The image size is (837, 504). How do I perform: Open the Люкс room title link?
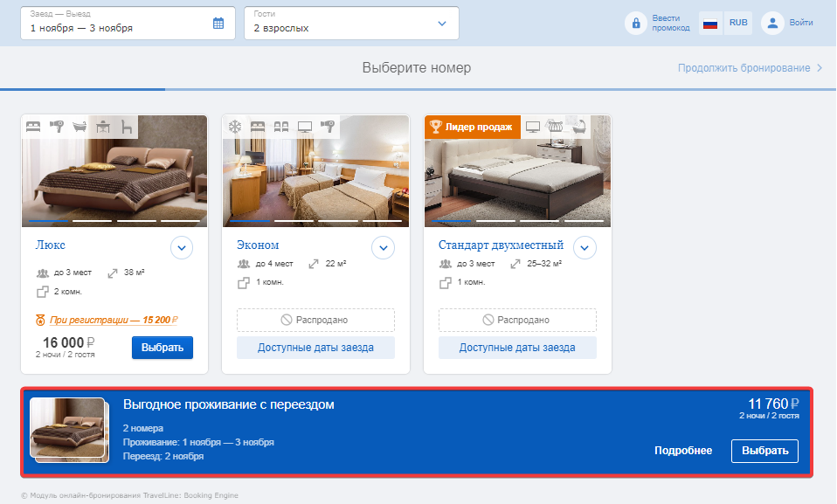50,245
